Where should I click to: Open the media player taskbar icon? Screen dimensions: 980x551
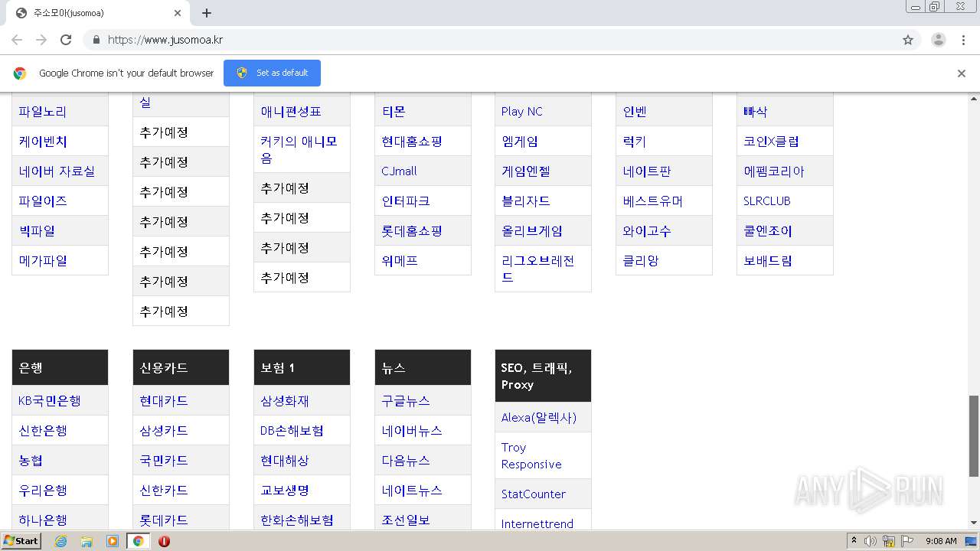(x=113, y=541)
